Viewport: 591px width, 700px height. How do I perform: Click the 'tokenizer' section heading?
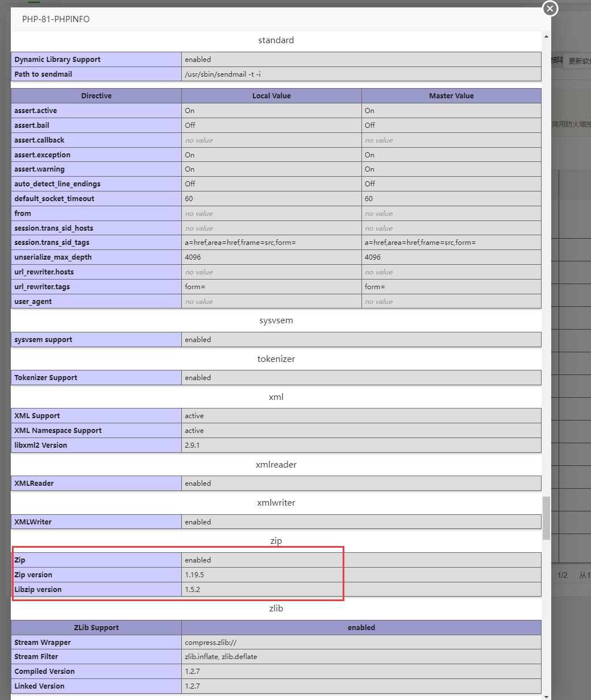pos(276,359)
